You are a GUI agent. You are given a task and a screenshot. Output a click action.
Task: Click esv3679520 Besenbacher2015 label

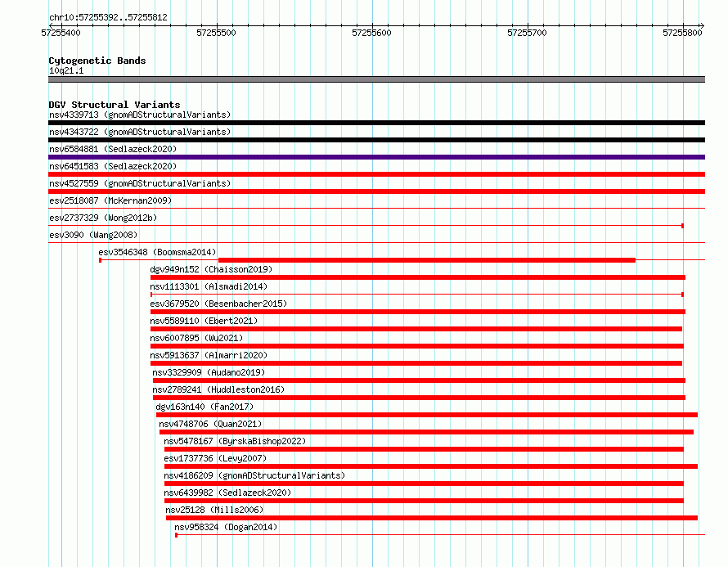click(218, 304)
